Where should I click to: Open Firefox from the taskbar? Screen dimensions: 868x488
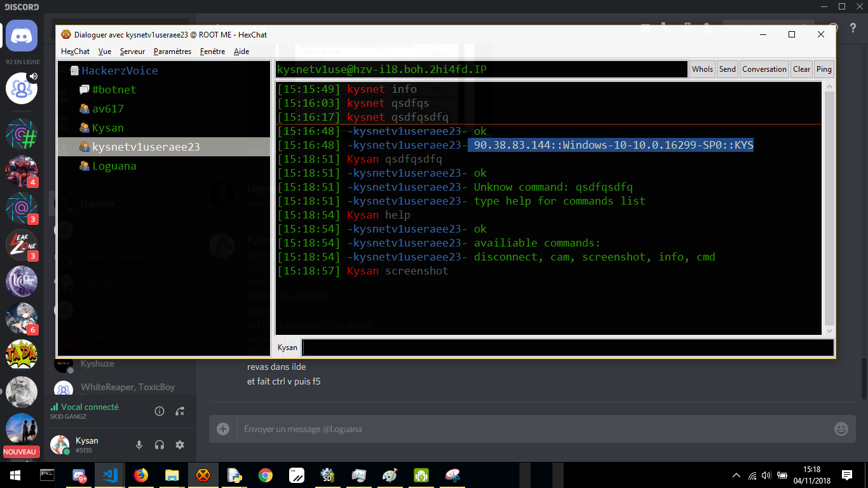coord(141,475)
